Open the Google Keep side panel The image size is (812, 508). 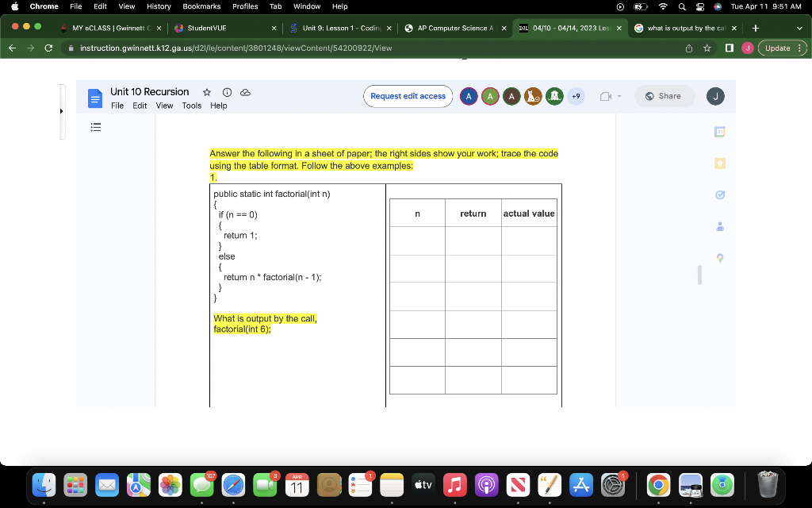tap(719, 163)
